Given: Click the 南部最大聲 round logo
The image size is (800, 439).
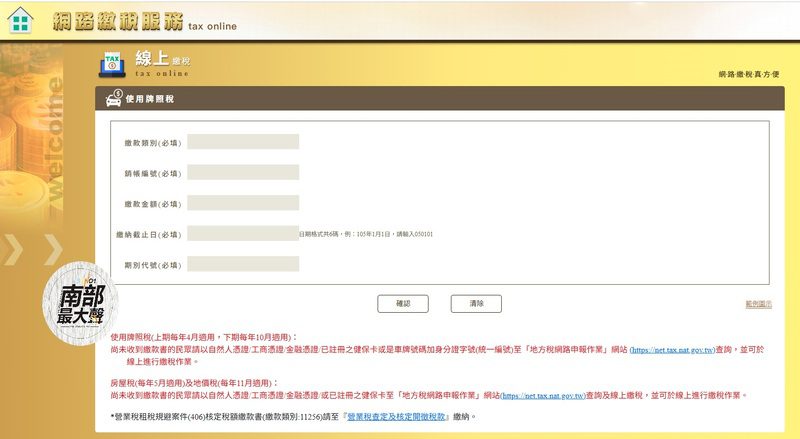Looking at the screenshot, I should click(x=80, y=297).
